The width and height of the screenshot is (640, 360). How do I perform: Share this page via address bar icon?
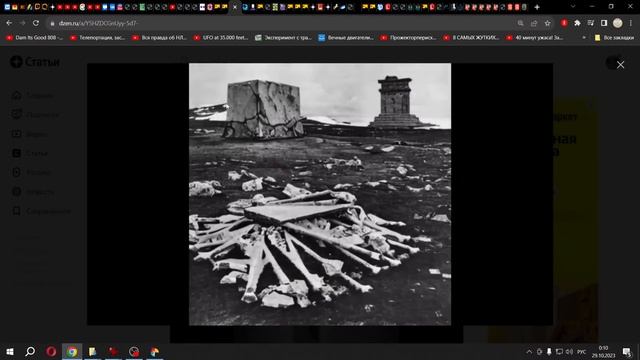point(534,23)
